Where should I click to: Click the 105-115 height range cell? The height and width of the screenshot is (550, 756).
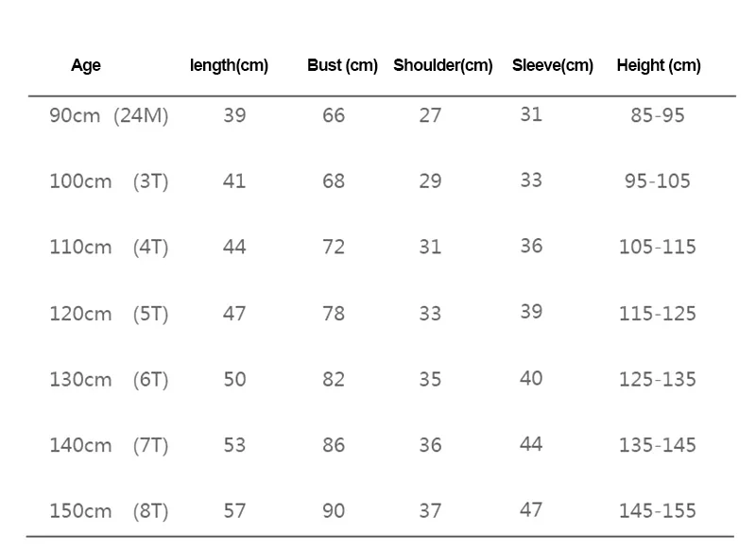coord(657,248)
